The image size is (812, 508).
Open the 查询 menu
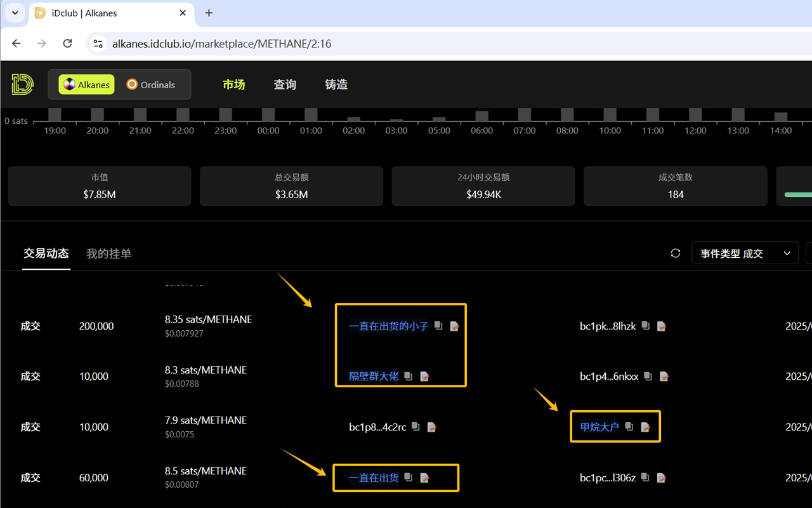[285, 84]
